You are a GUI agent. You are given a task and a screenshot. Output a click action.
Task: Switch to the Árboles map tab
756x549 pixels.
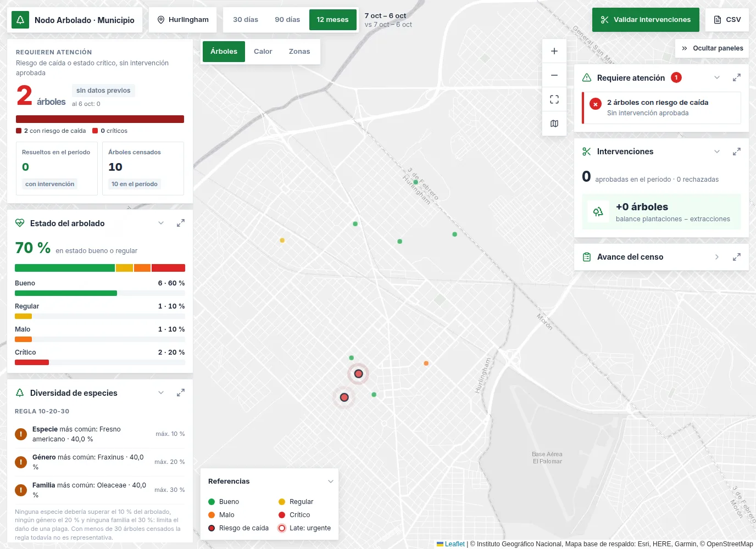pos(224,52)
